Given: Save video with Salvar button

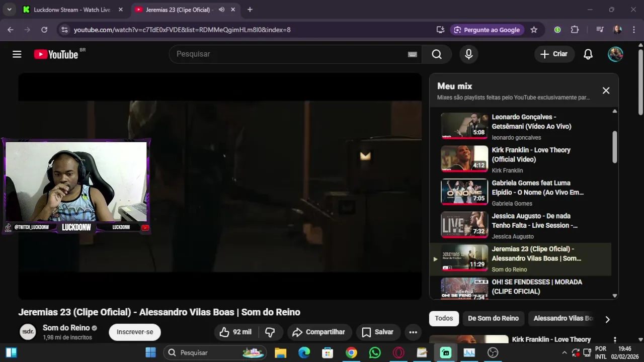Looking at the screenshot, I should click(378, 332).
